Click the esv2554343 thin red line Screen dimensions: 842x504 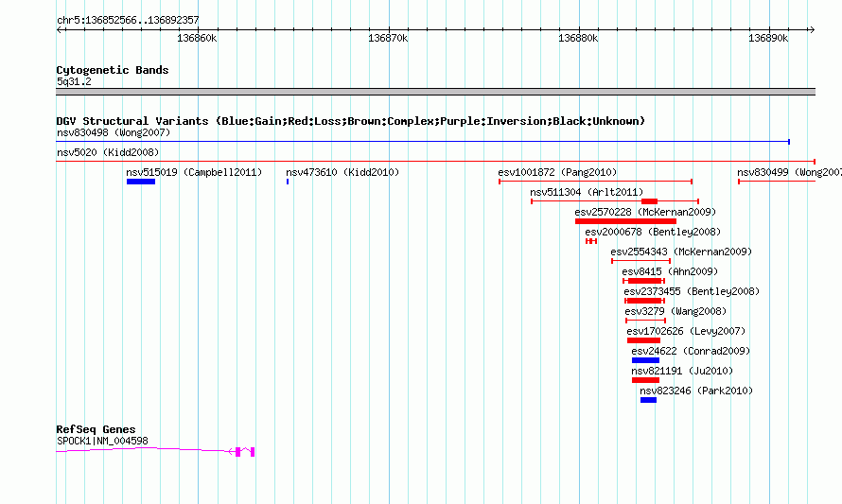(x=641, y=261)
